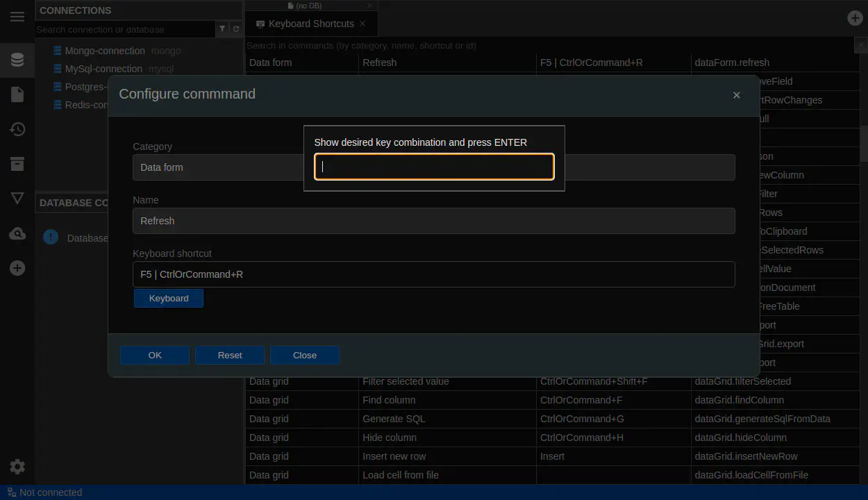
Task: Select the database connections sidebar icon
Action: (x=17, y=60)
